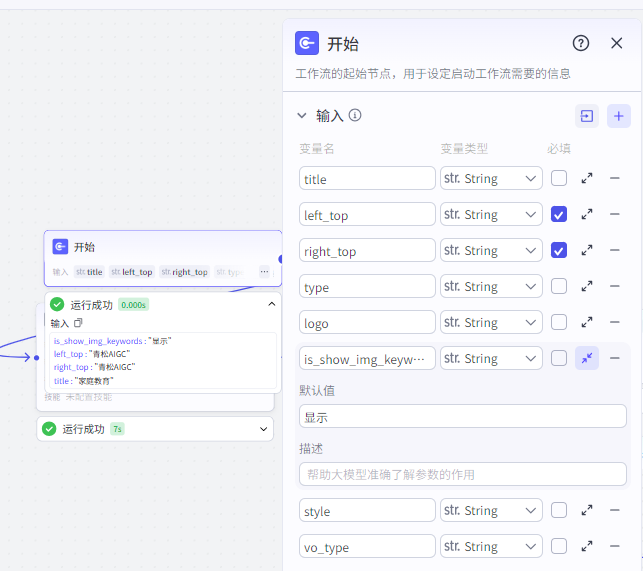This screenshot has height=571, width=643.
Task: Select the str. title tag on 开始 node
Action: tap(89, 272)
